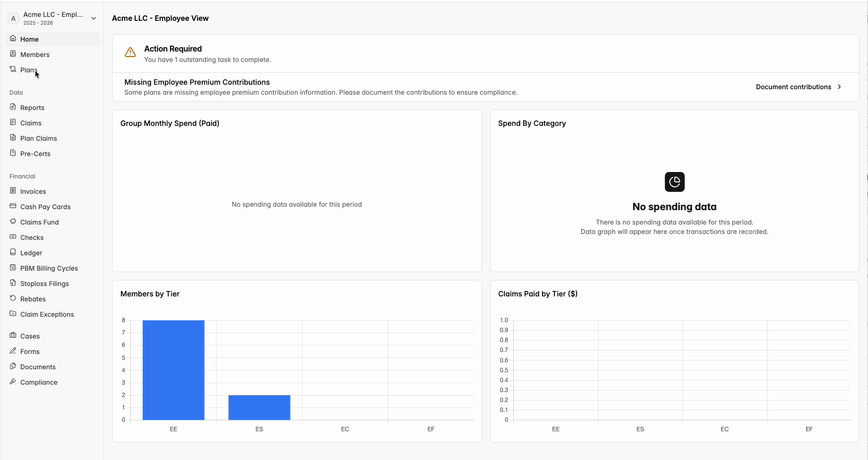Click the Reports icon under Data
This screenshot has width=868, height=460.
pos(13,107)
